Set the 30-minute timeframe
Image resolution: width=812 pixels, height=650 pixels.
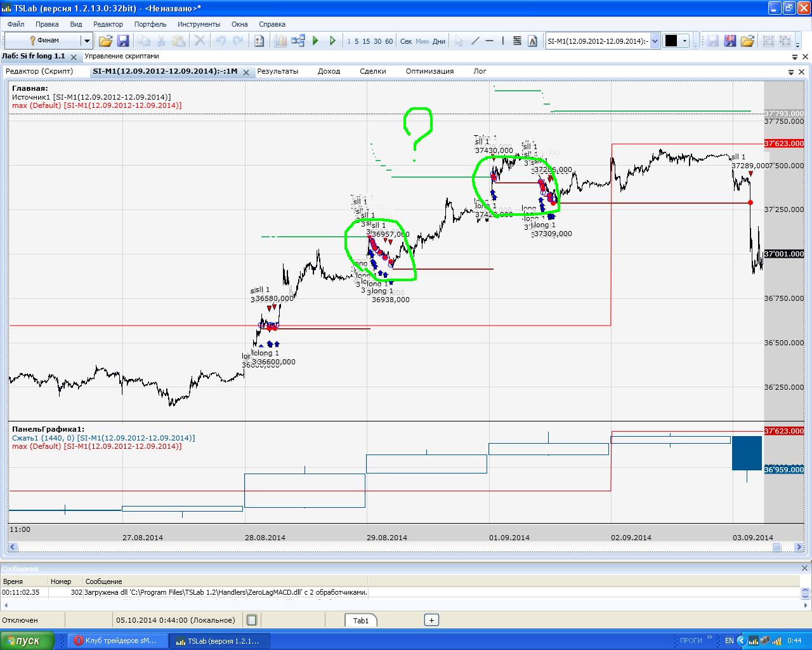[x=377, y=41]
